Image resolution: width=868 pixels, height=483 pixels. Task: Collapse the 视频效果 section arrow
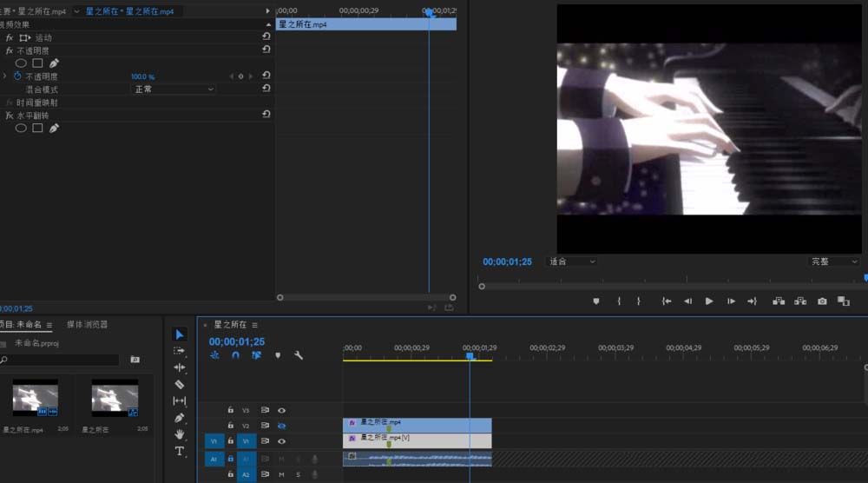coord(268,24)
